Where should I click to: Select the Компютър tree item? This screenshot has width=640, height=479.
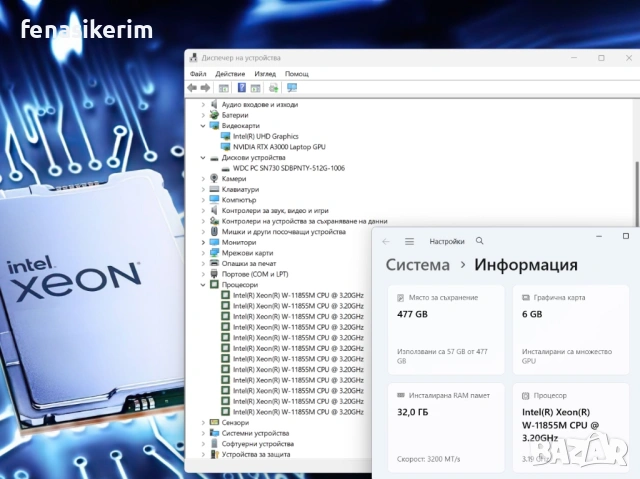[239, 200]
